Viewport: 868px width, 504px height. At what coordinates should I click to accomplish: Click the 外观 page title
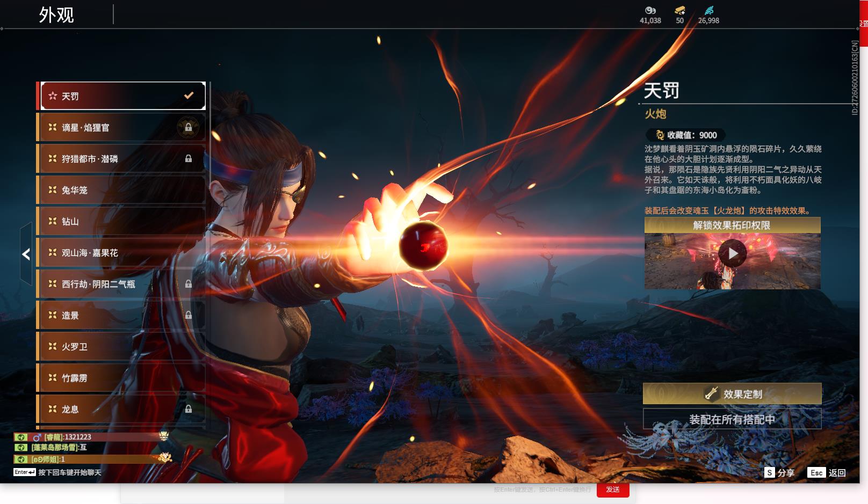[x=56, y=14]
